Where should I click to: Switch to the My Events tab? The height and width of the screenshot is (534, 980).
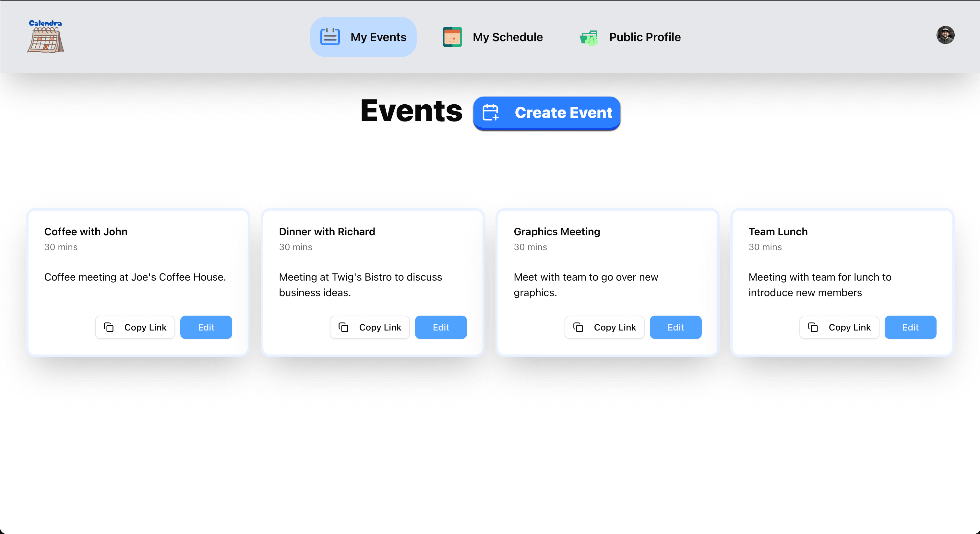click(x=363, y=37)
